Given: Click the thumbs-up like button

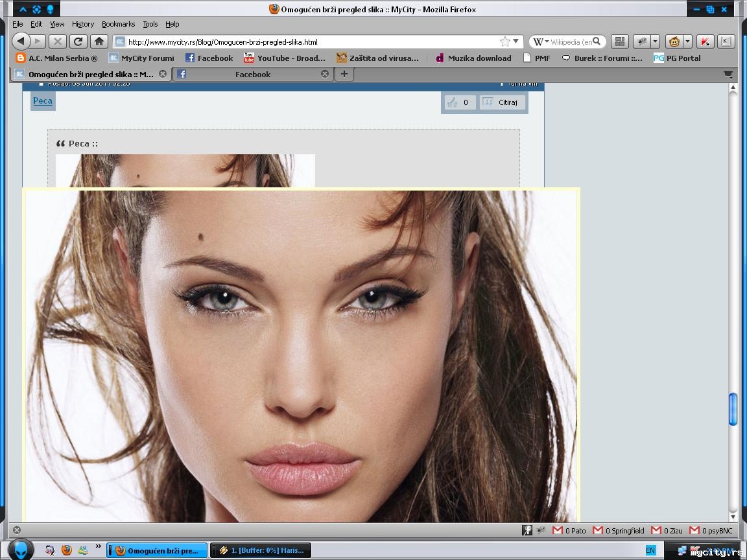Looking at the screenshot, I should [460, 102].
